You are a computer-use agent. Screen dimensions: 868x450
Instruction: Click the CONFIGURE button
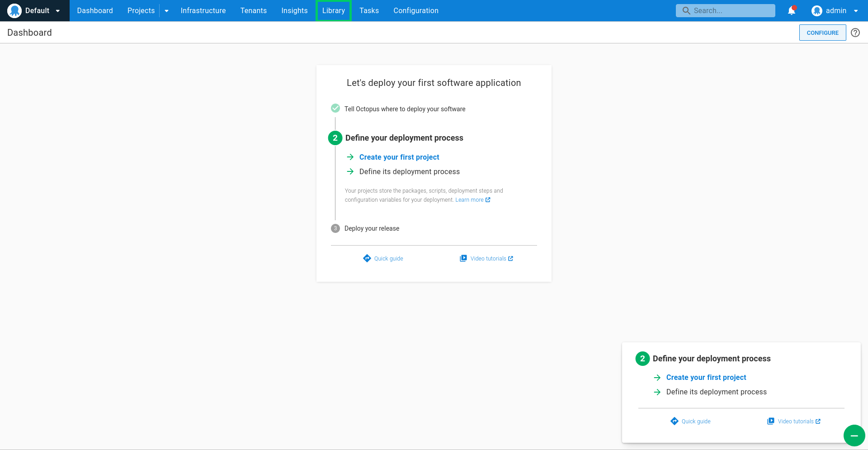coord(822,33)
